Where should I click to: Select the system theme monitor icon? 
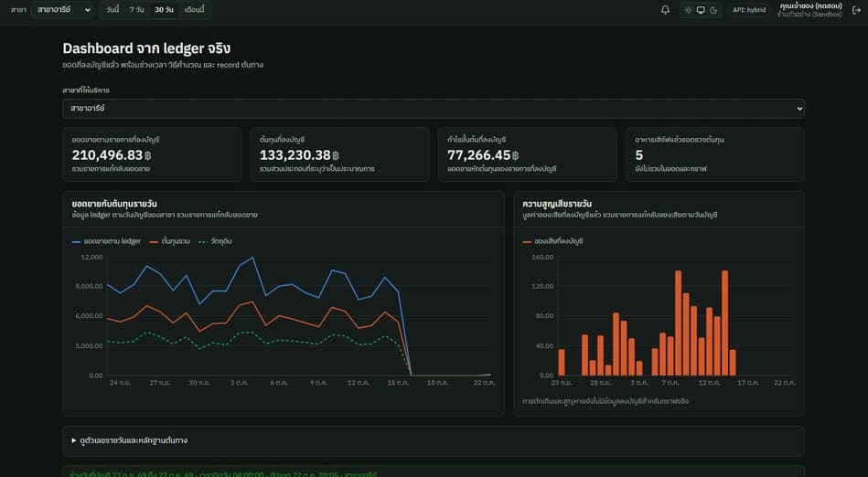tap(701, 10)
